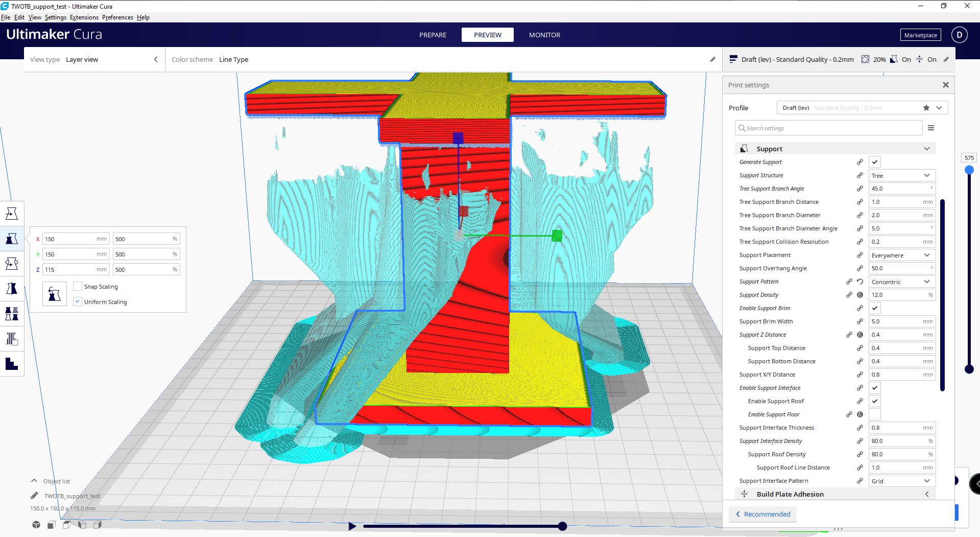Click the star icon in Profile box
The image size is (980, 537).
926,108
